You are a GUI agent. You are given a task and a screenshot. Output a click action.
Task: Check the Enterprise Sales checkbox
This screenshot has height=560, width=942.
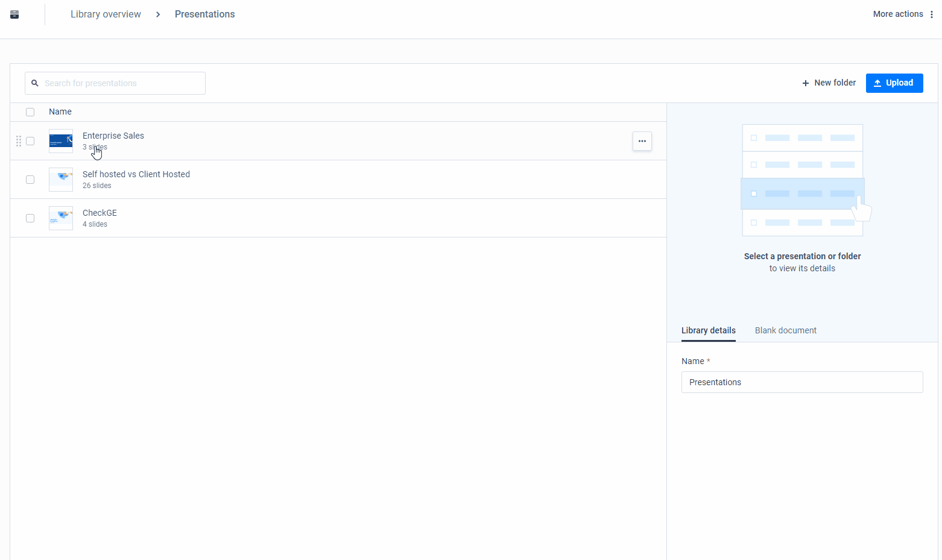tap(30, 140)
